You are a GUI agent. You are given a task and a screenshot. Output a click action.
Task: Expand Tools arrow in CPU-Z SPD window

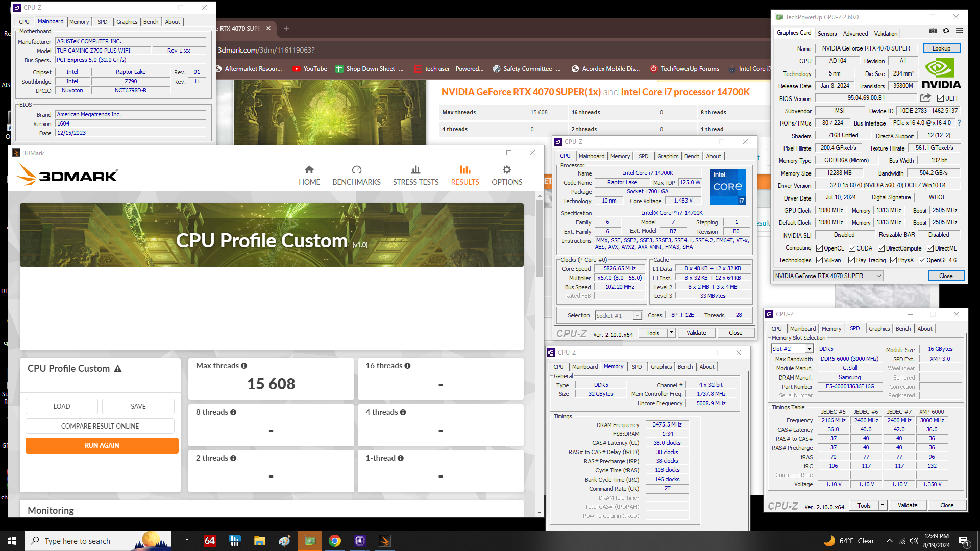[883, 505]
